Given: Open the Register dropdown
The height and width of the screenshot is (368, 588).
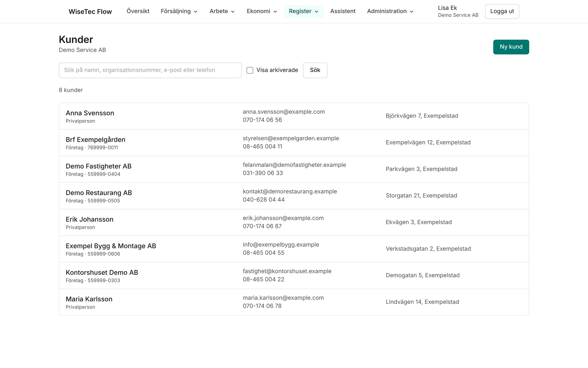Looking at the screenshot, I should [304, 11].
